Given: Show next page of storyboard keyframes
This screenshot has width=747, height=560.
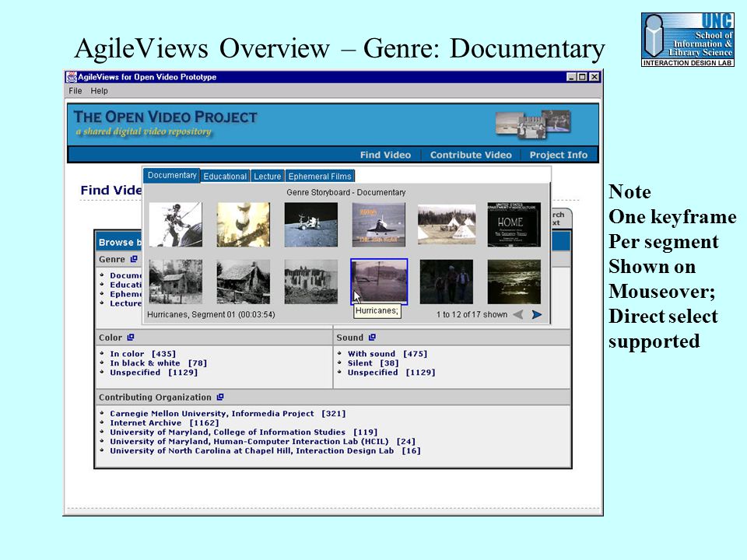Looking at the screenshot, I should [x=536, y=315].
